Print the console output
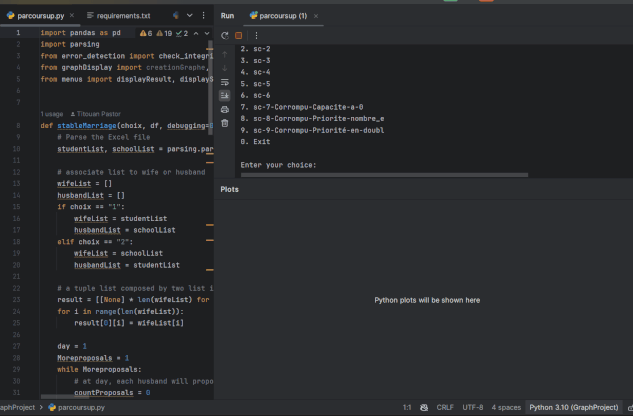The width and height of the screenshot is (633, 416). point(225,109)
